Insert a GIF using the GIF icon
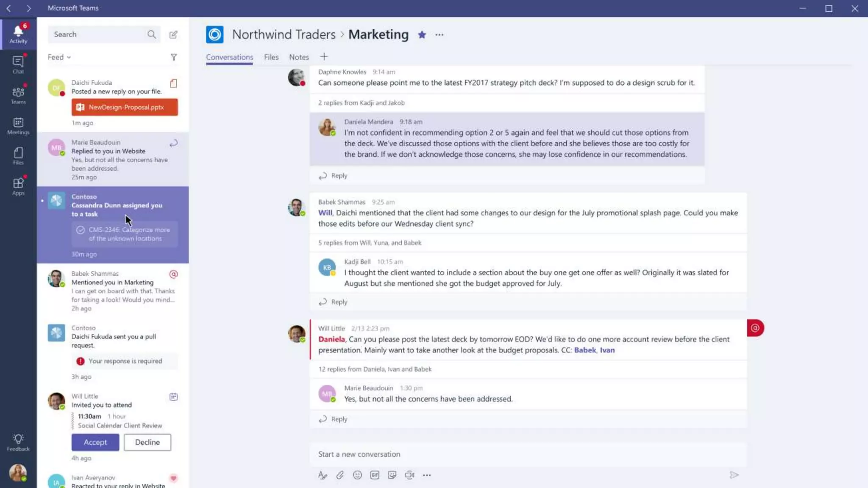 click(375, 475)
